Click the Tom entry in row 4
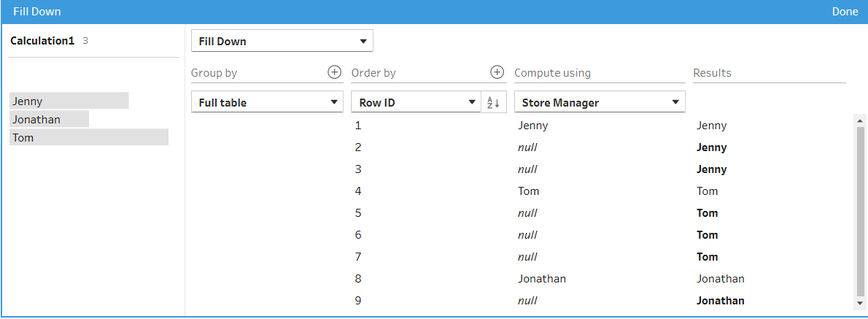 529,191
